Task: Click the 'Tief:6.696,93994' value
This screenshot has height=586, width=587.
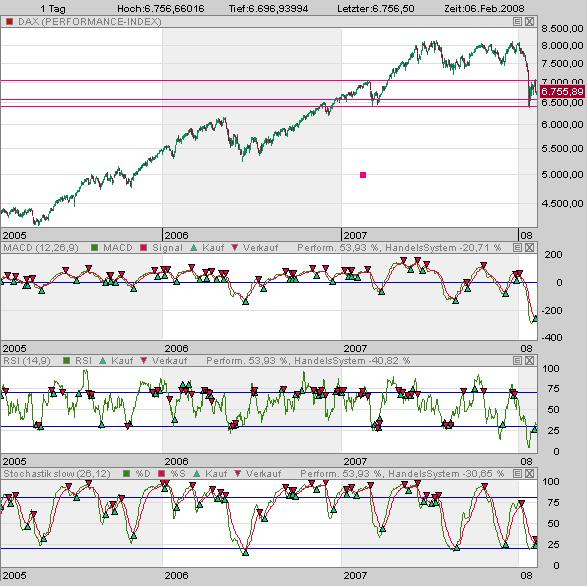Action: 268,8
